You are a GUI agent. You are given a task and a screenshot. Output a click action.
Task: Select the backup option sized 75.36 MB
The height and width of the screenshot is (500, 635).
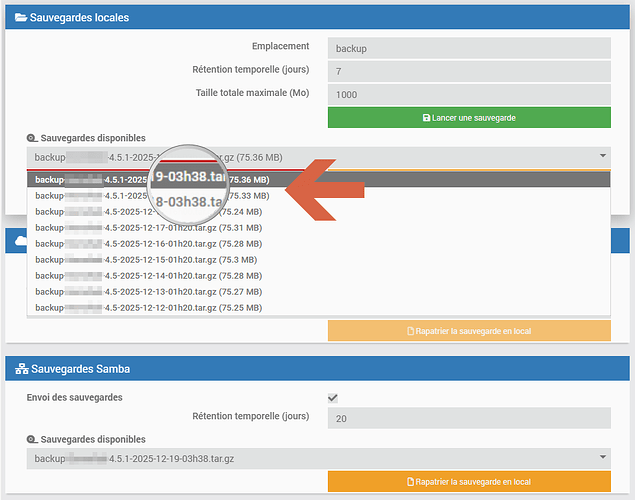(319, 179)
